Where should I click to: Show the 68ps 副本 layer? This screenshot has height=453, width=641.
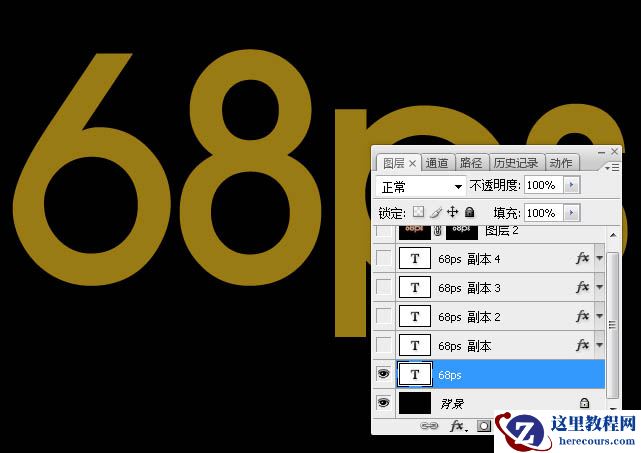(384, 345)
